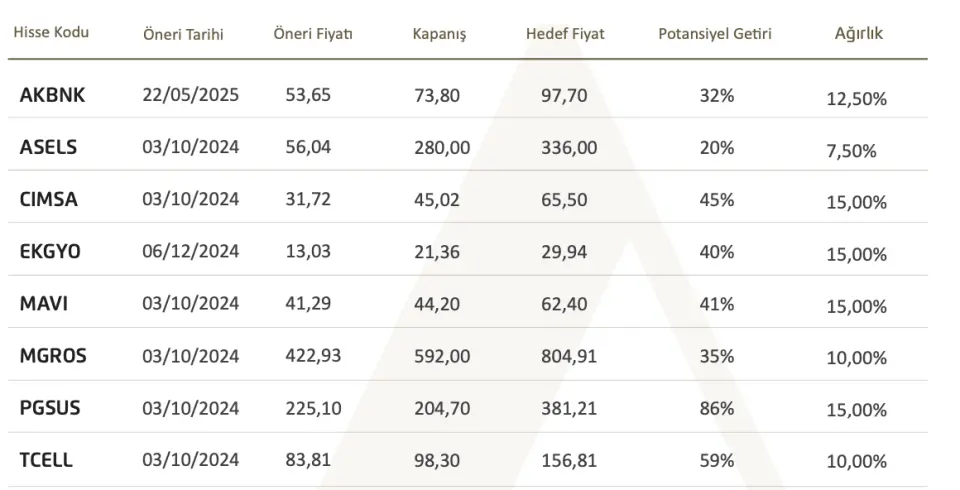This screenshot has height=490, width=960.
Task: Click PGSUS potential return 86%
Action: 717,408
